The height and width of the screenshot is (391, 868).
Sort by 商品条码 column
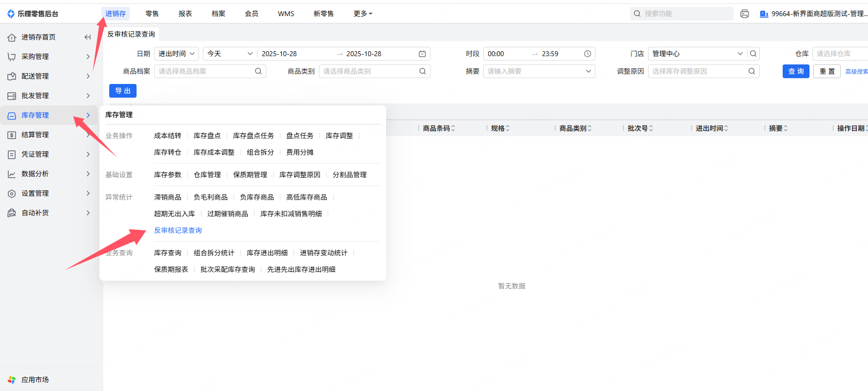[x=453, y=128]
